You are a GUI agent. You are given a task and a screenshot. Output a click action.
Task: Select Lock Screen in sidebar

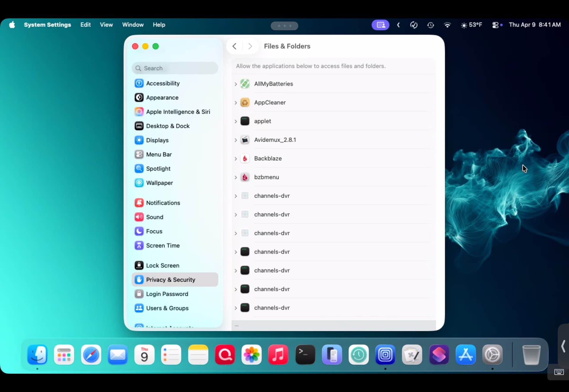click(x=162, y=265)
